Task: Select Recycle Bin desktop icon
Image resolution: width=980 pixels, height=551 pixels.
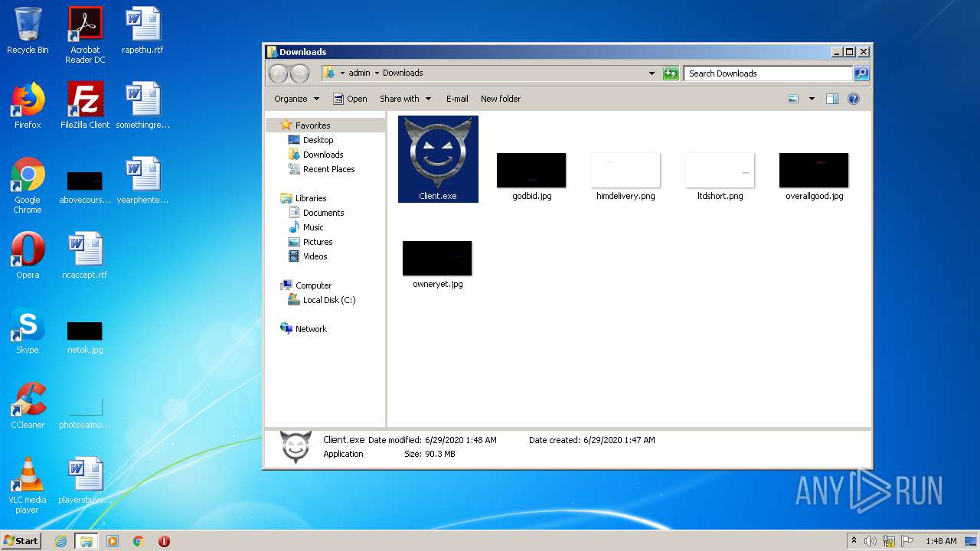Action: (28, 31)
